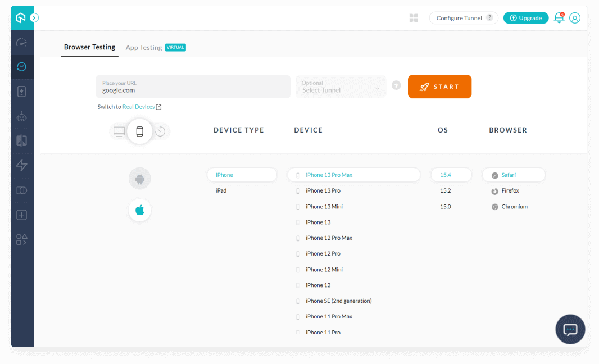Open the user account menu
This screenshot has width=599, height=364.
(575, 18)
